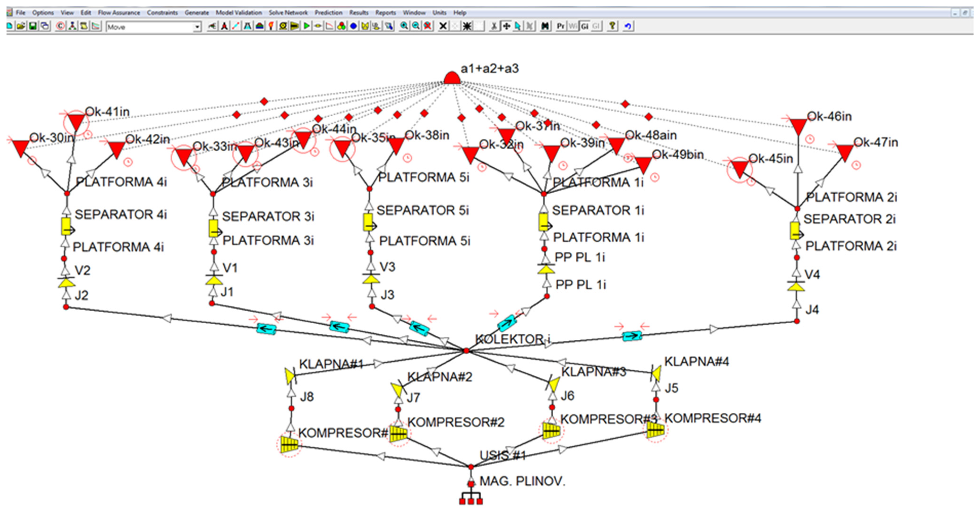Toggle the Gi display mode button
The image size is (980, 512).
pyautogui.click(x=585, y=26)
